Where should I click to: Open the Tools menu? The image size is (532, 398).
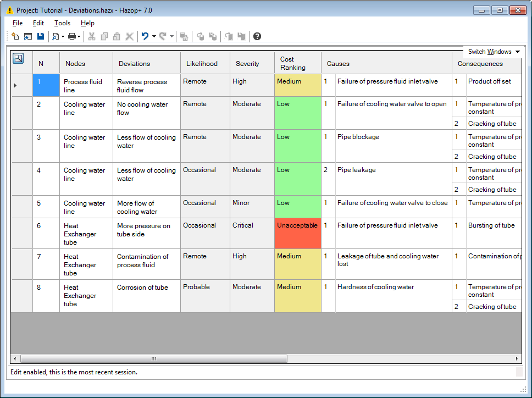(62, 23)
